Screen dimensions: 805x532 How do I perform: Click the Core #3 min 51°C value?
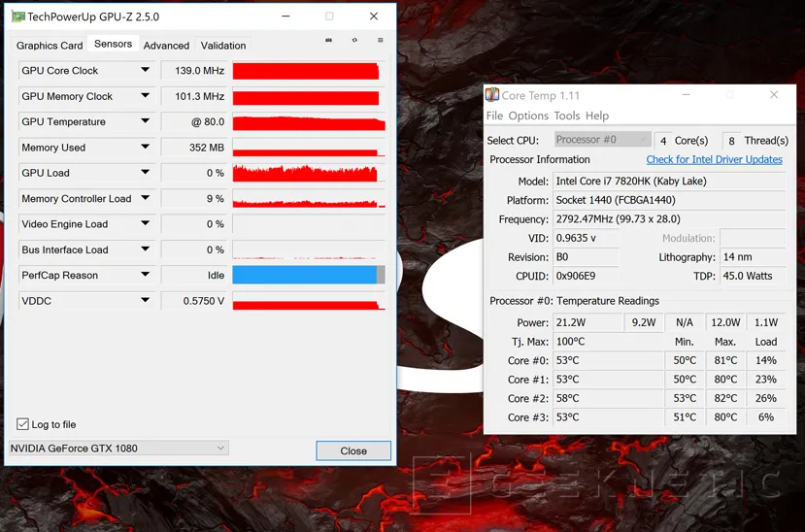pyautogui.click(x=685, y=417)
